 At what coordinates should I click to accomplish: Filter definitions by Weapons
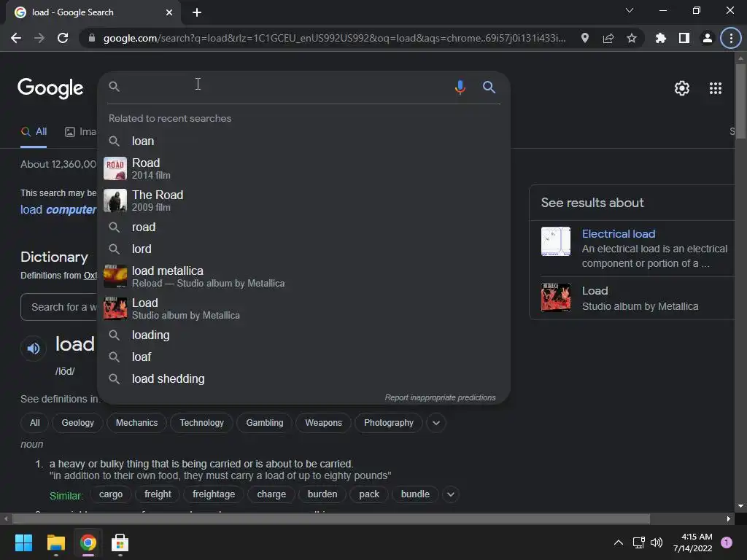pos(323,423)
